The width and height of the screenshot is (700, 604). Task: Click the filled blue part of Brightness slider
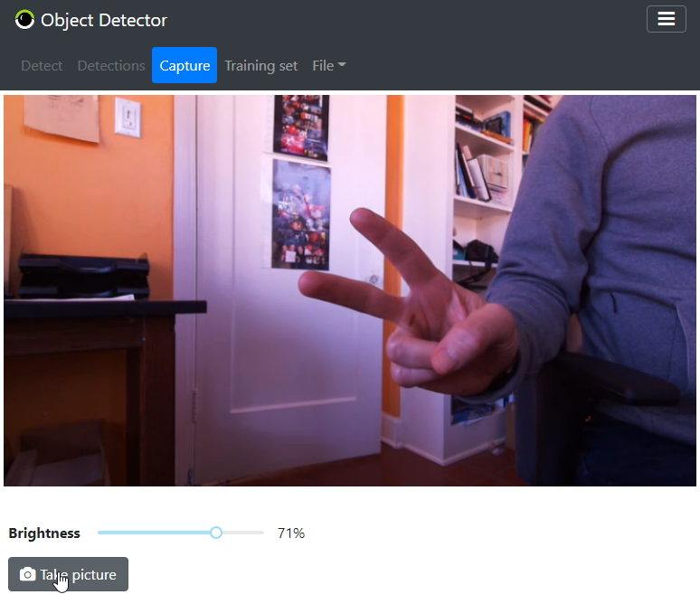[154, 533]
